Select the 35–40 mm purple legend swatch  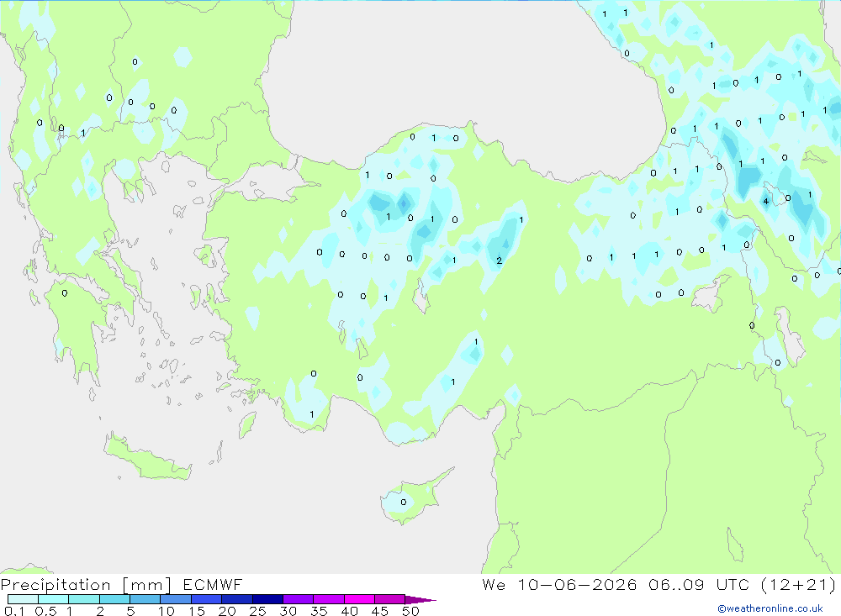[329, 599]
